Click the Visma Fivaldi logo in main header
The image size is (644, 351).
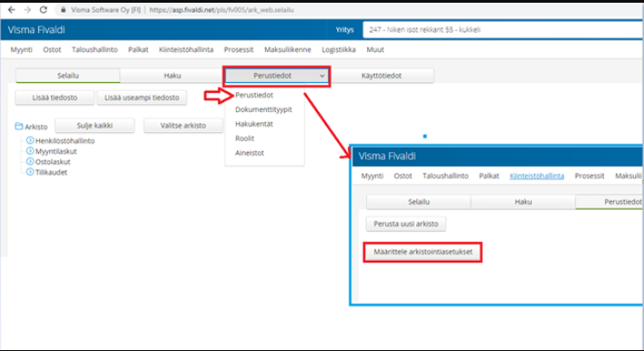pyautogui.click(x=36, y=29)
